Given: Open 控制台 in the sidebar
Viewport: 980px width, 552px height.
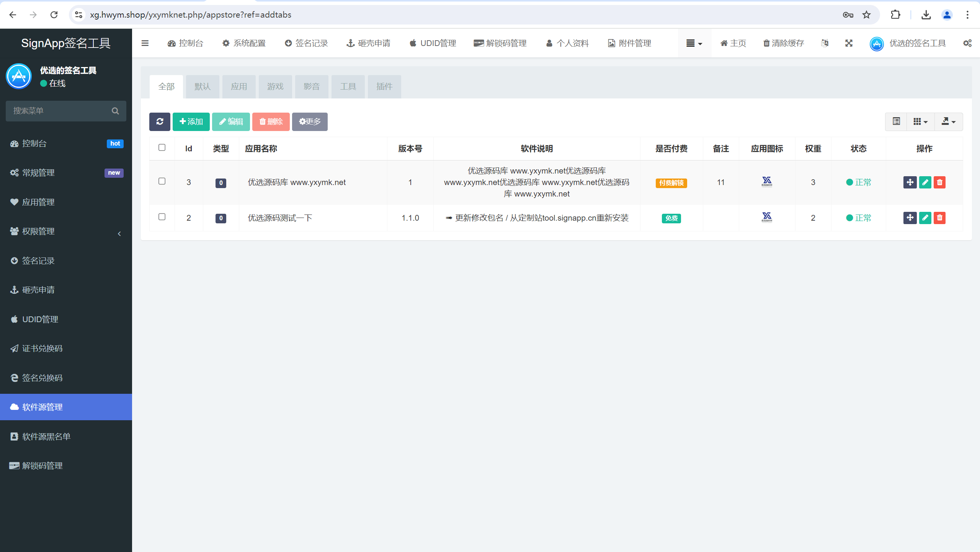Looking at the screenshot, I should click(66, 144).
